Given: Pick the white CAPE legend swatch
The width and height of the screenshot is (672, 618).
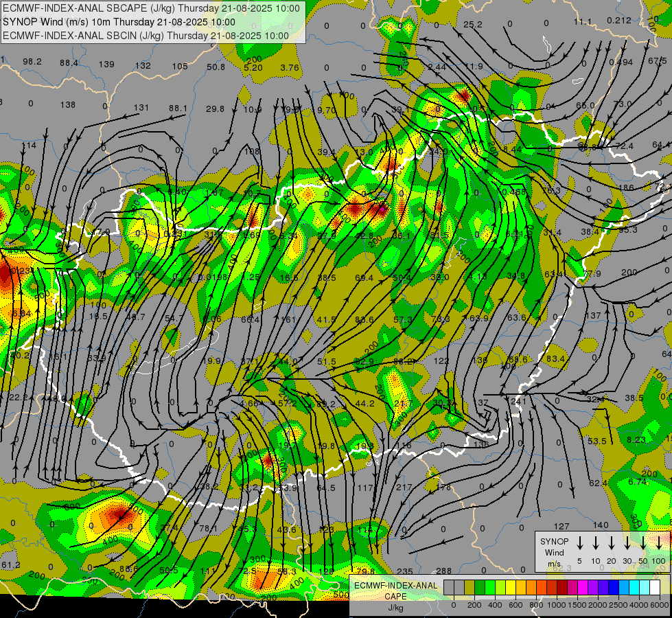Looking at the screenshot, I should (654, 588).
